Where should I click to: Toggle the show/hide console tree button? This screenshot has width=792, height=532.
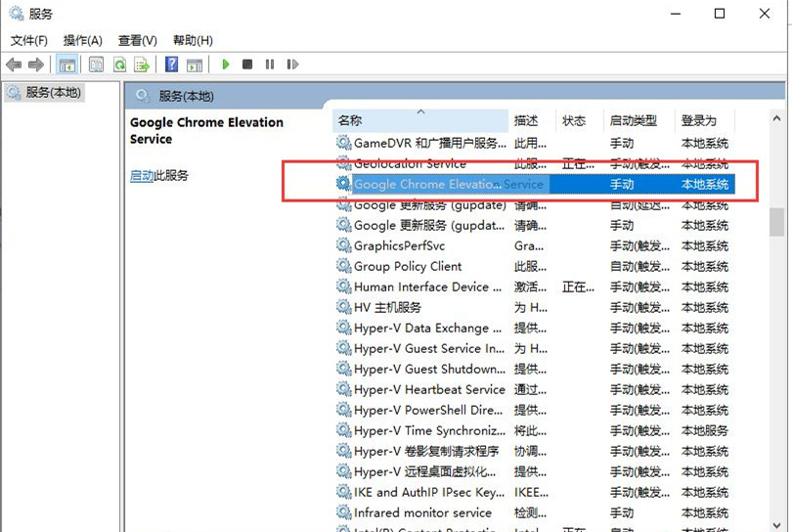click(x=67, y=65)
